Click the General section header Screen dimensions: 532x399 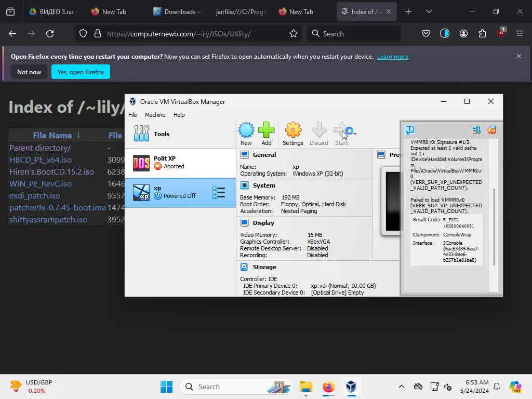(264, 155)
